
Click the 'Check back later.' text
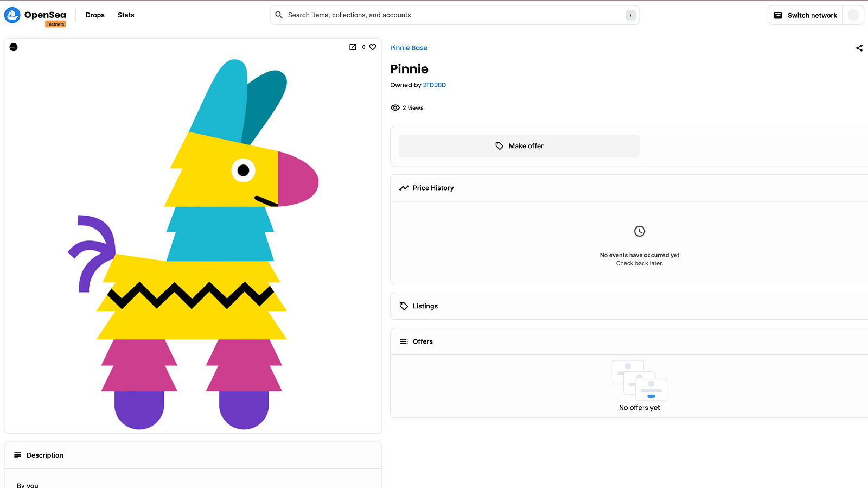pos(640,263)
